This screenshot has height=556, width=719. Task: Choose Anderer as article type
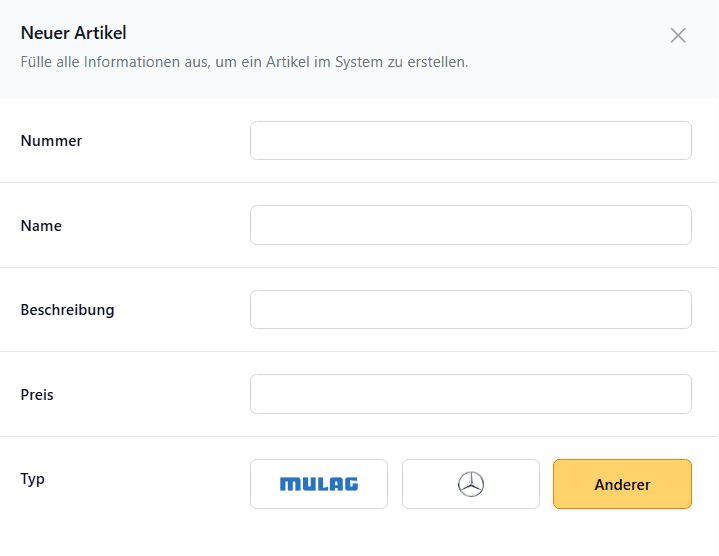coord(622,484)
